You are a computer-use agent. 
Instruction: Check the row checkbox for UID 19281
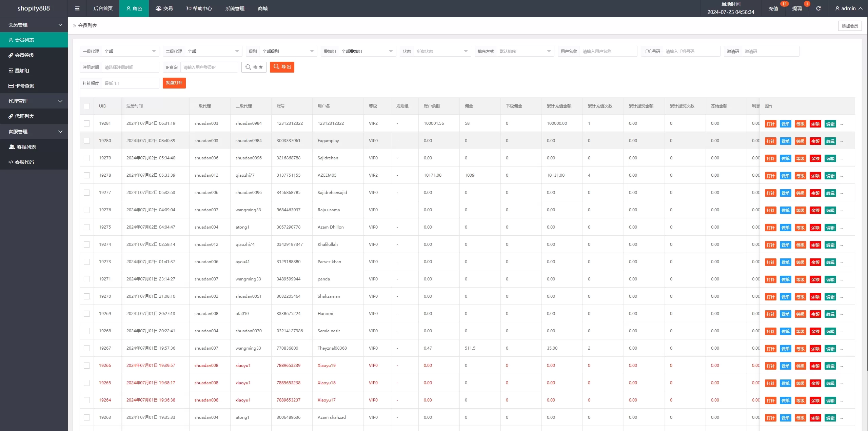click(x=87, y=123)
